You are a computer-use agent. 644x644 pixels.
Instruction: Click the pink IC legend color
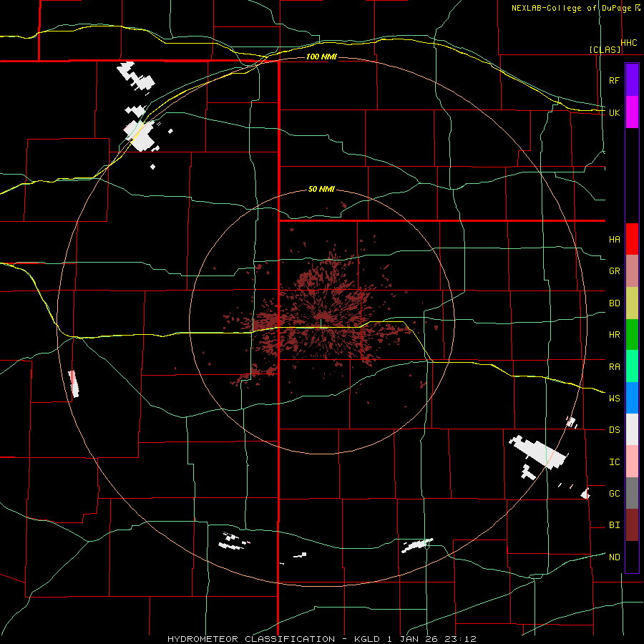click(x=632, y=462)
